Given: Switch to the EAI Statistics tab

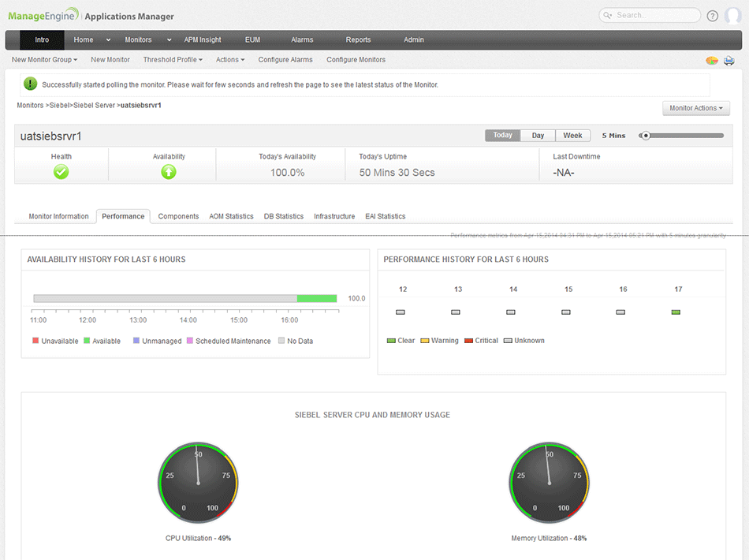Looking at the screenshot, I should [x=386, y=216].
